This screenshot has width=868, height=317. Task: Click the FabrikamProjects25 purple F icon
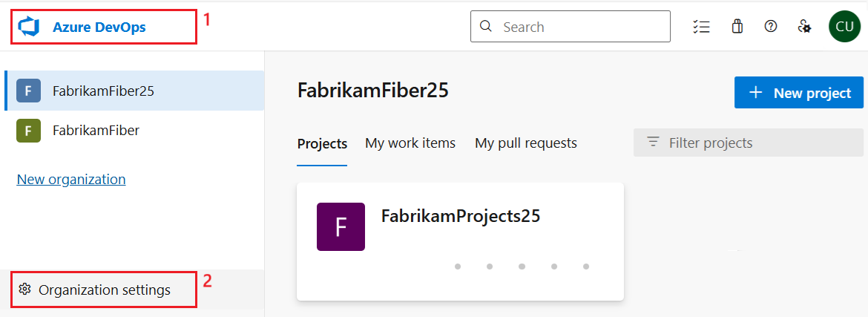coord(341,226)
